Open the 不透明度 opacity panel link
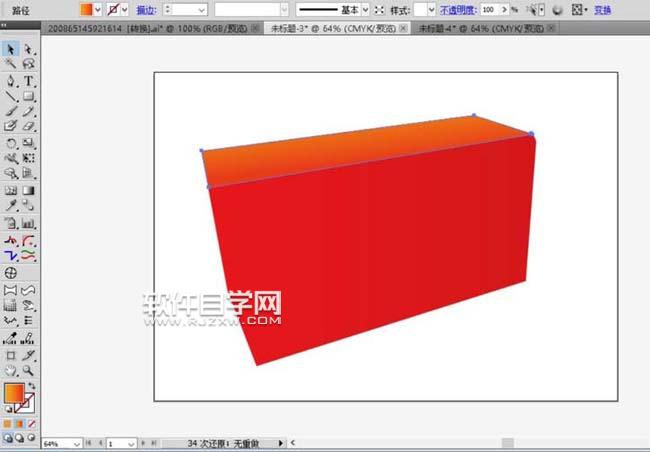 (458, 10)
